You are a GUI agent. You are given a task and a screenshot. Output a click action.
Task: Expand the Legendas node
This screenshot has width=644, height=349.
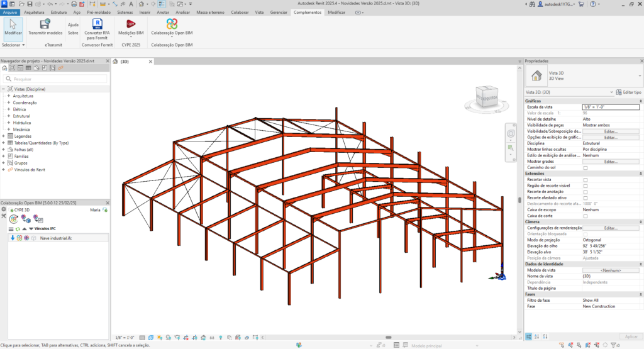point(3,136)
